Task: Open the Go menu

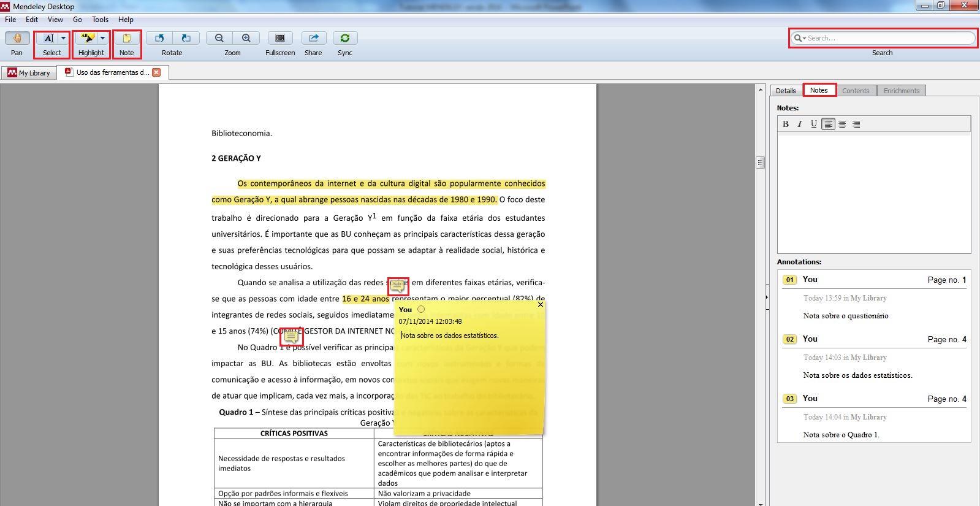Action: tap(77, 20)
